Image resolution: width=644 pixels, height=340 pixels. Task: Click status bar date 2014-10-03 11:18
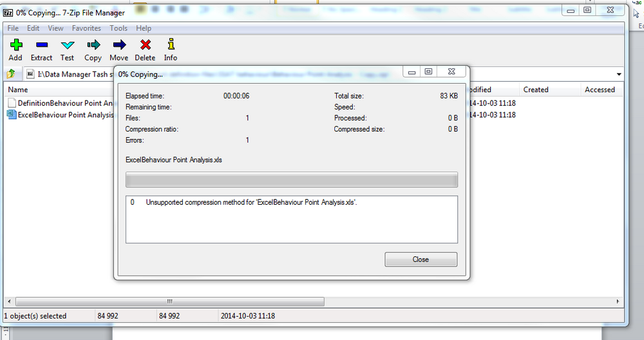248,316
